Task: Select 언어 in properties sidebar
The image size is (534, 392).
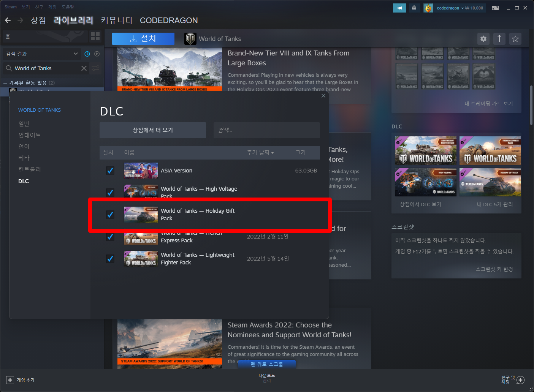Action: (24, 147)
